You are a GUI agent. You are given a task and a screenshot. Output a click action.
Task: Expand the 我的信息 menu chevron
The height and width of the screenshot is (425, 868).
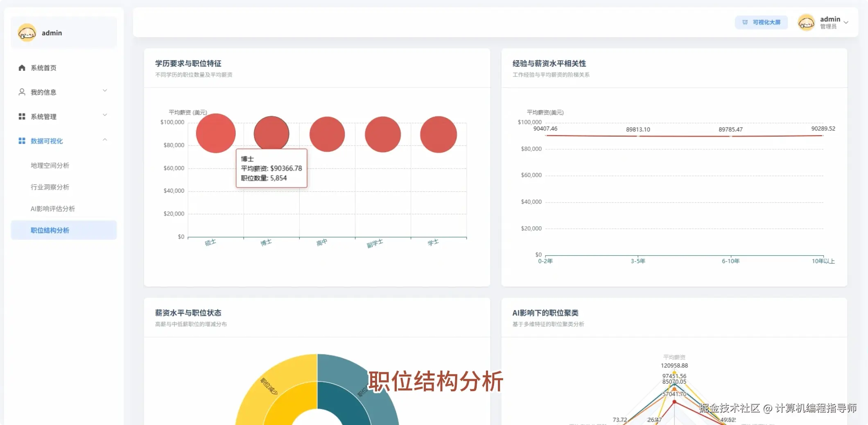[105, 91]
